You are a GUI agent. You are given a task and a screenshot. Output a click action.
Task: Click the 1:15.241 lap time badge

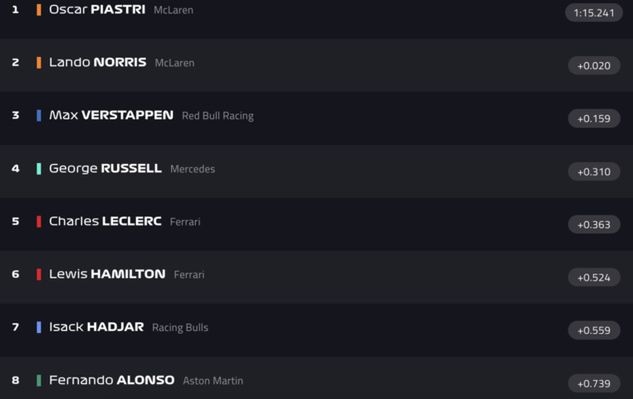pyautogui.click(x=594, y=13)
